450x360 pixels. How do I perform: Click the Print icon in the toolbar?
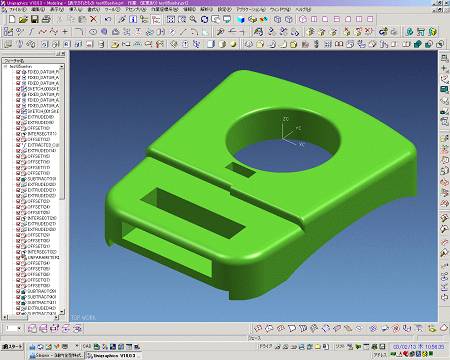46,19
